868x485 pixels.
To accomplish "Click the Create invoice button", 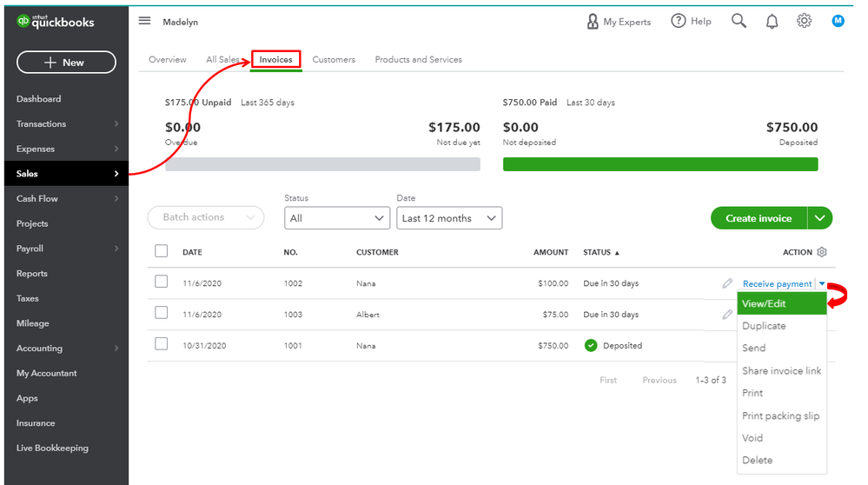I will click(759, 218).
